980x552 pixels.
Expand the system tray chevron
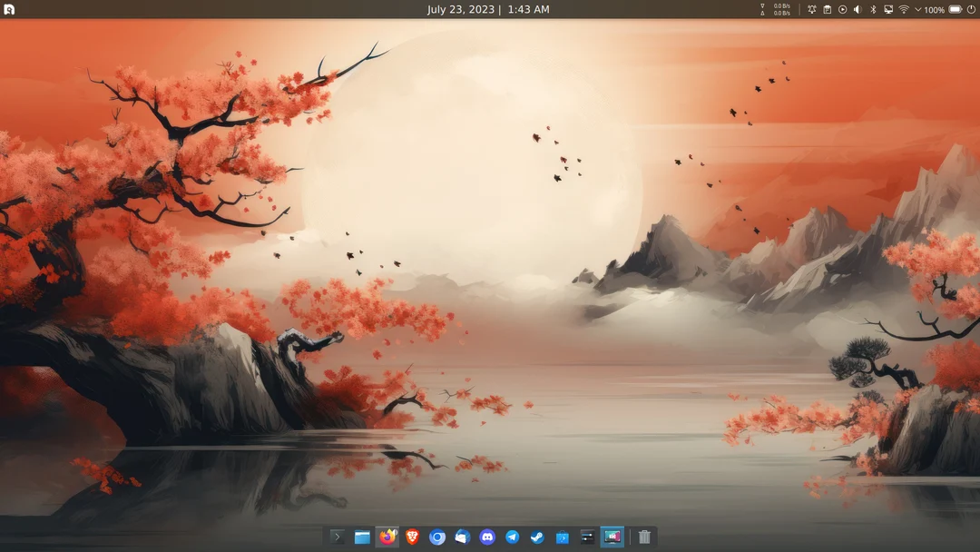pyautogui.click(x=917, y=9)
